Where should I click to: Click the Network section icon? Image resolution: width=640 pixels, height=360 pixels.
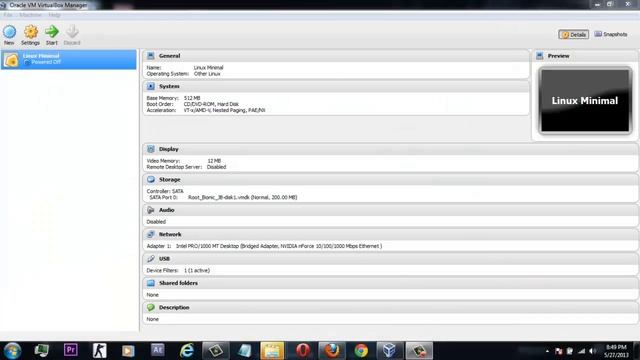[x=151, y=234]
